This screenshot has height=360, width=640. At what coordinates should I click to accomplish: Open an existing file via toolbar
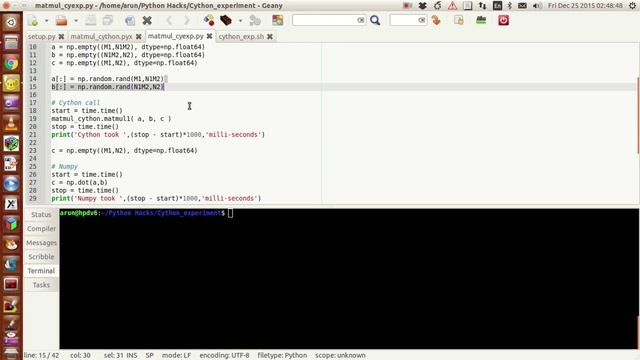[62, 20]
